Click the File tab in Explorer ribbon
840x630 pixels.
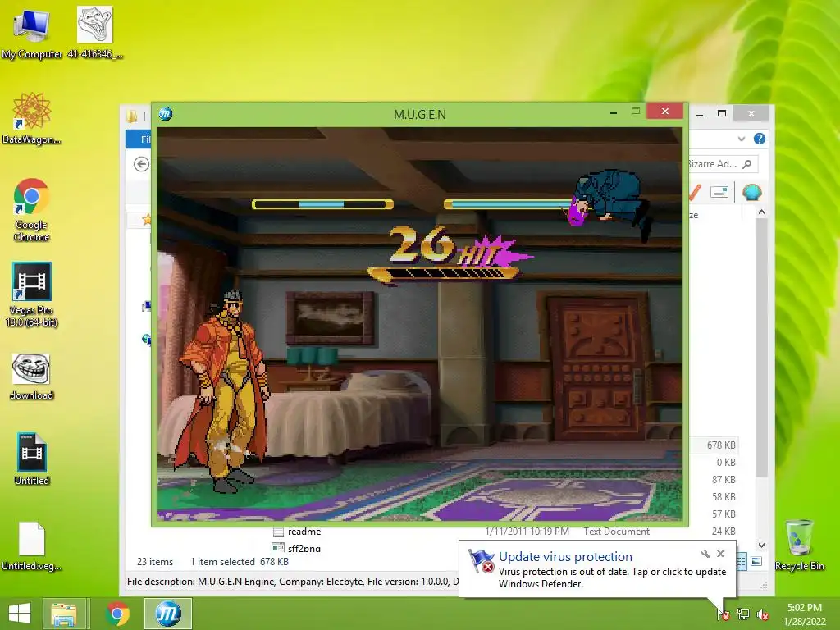click(139, 139)
